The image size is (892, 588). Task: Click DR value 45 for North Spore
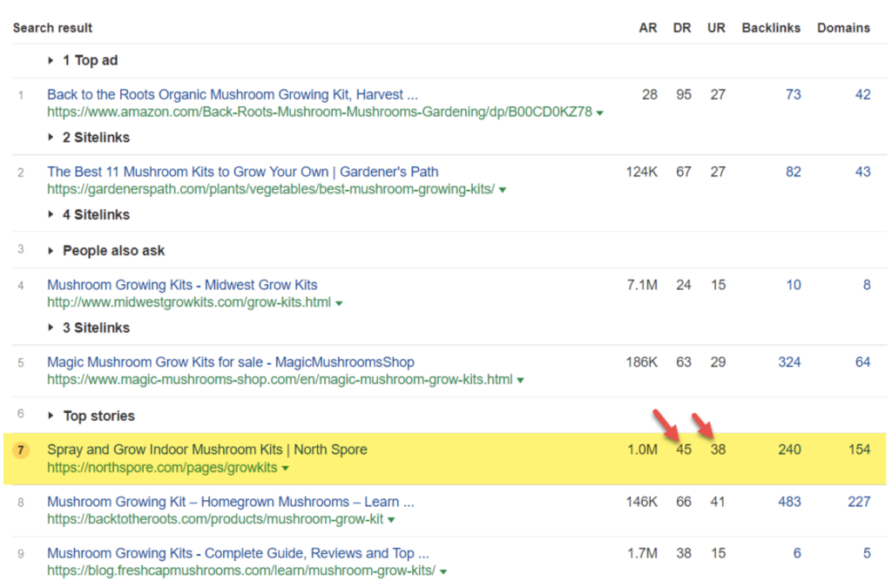click(684, 449)
